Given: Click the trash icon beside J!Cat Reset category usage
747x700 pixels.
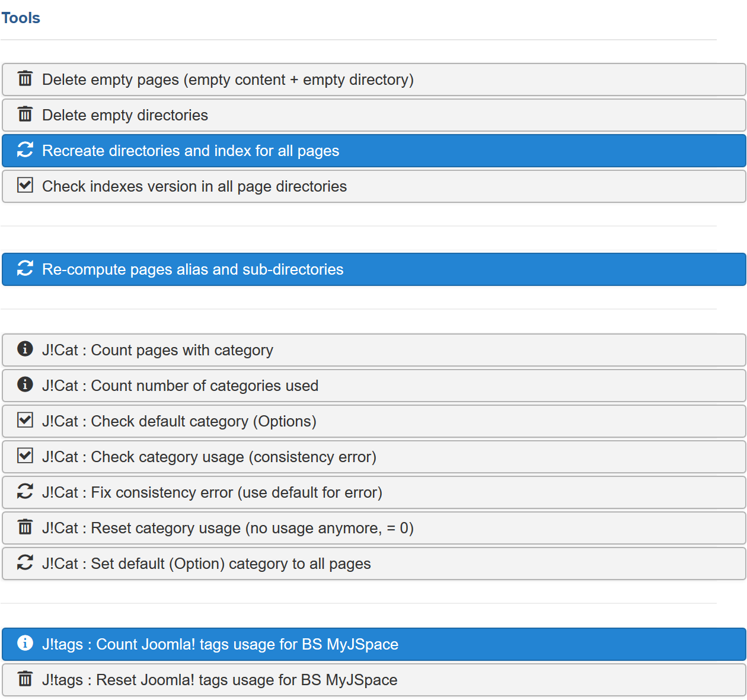Looking at the screenshot, I should 25,527.
